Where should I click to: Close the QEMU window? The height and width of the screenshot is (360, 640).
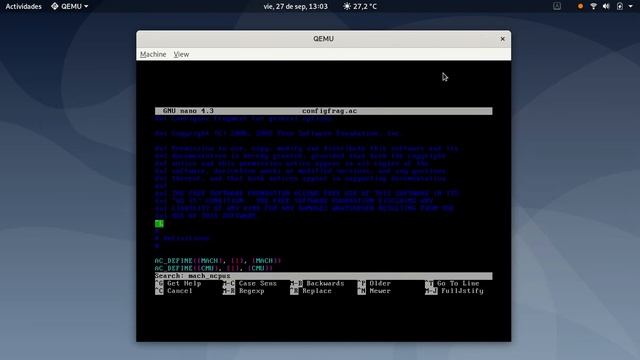tap(502, 39)
